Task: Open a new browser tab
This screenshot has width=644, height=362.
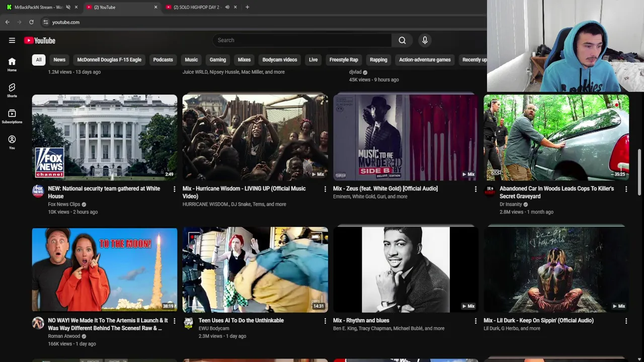Action: (247, 7)
